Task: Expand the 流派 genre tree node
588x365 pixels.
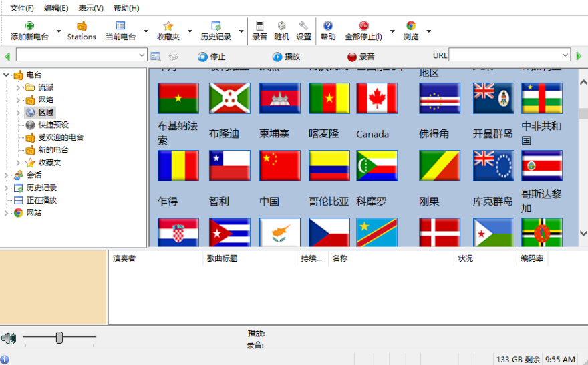Action: (18, 87)
